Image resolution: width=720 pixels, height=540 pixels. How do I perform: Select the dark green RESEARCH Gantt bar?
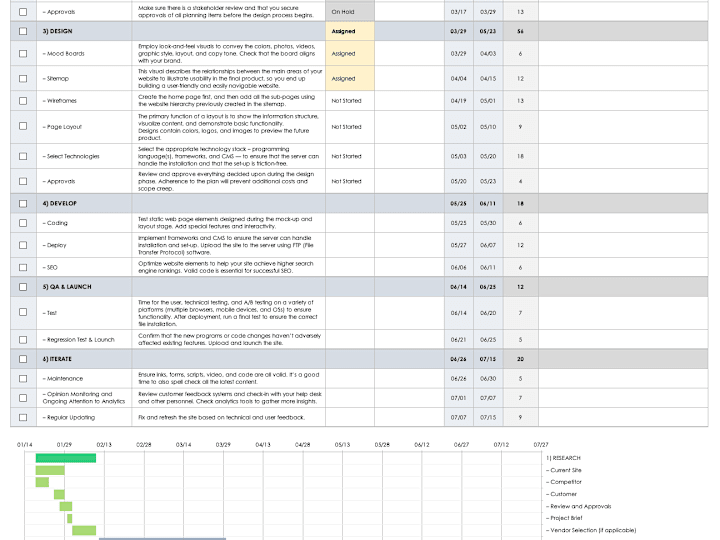[x=66, y=458]
